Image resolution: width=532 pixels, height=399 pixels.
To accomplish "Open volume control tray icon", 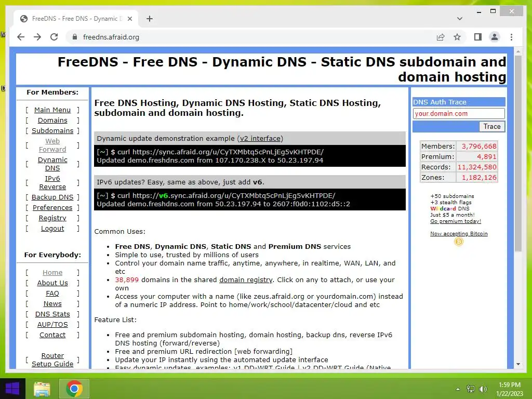I will [483, 389].
